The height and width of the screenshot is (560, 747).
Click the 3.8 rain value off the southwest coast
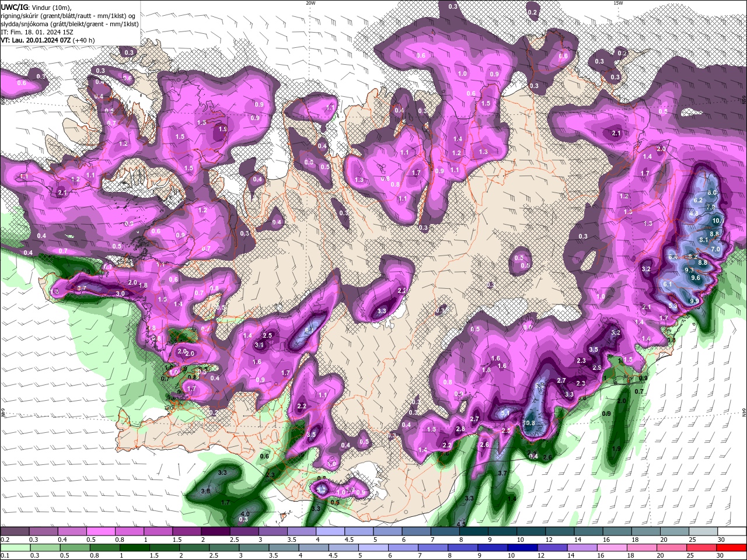tap(205, 491)
